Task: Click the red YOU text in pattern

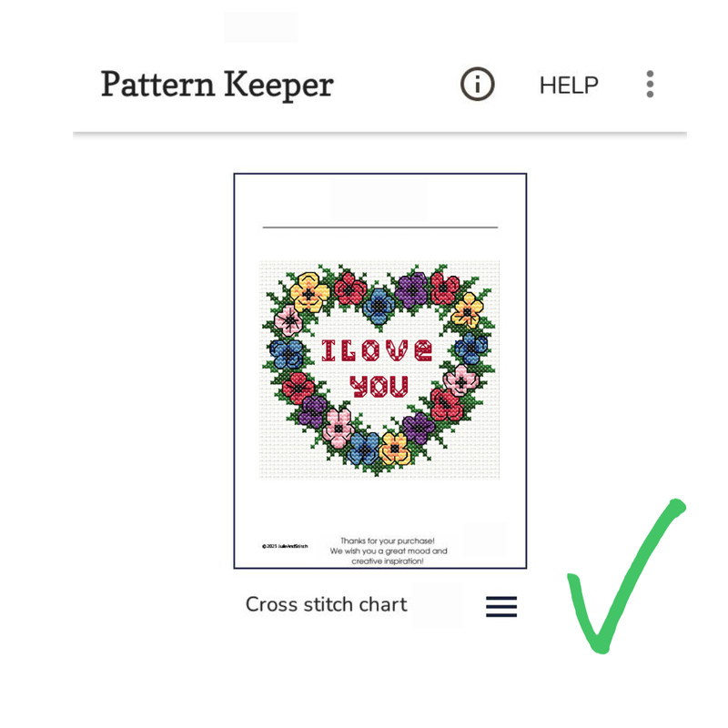Action: click(x=379, y=386)
